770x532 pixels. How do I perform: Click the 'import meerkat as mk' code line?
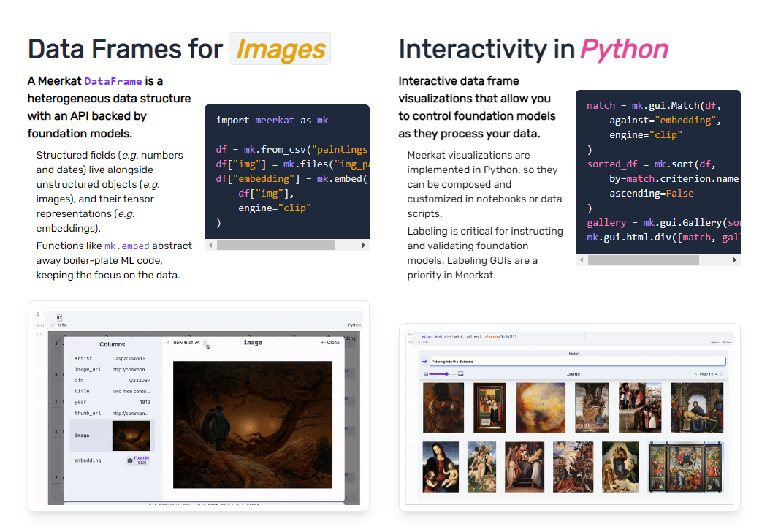coord(272,121)
